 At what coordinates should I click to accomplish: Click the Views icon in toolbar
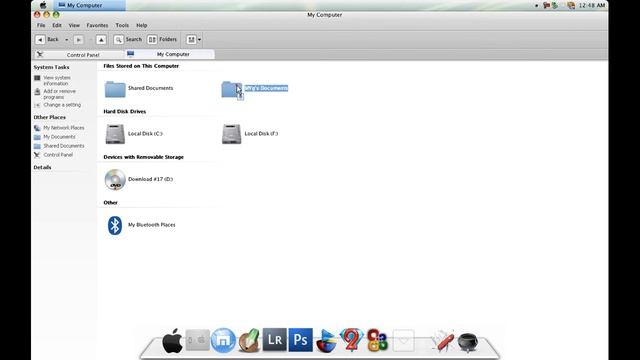(x=191, y=40)
